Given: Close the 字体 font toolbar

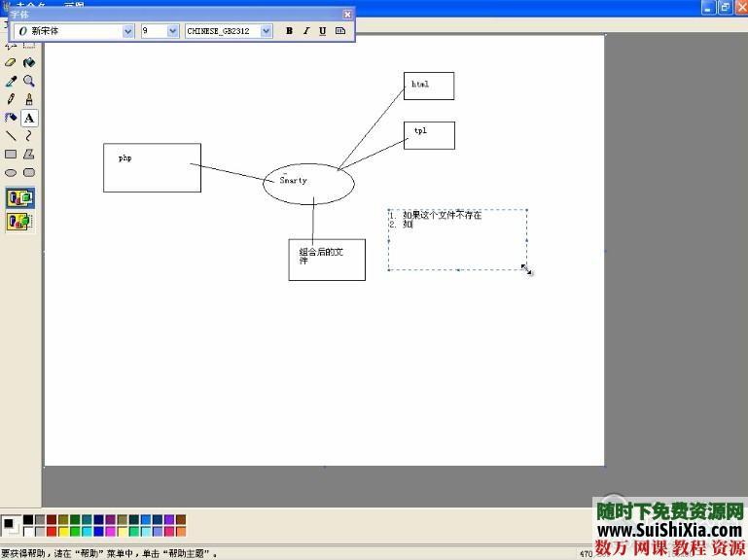Looking at the screenshot, I should pyautogui.click(x=347, y=15).
